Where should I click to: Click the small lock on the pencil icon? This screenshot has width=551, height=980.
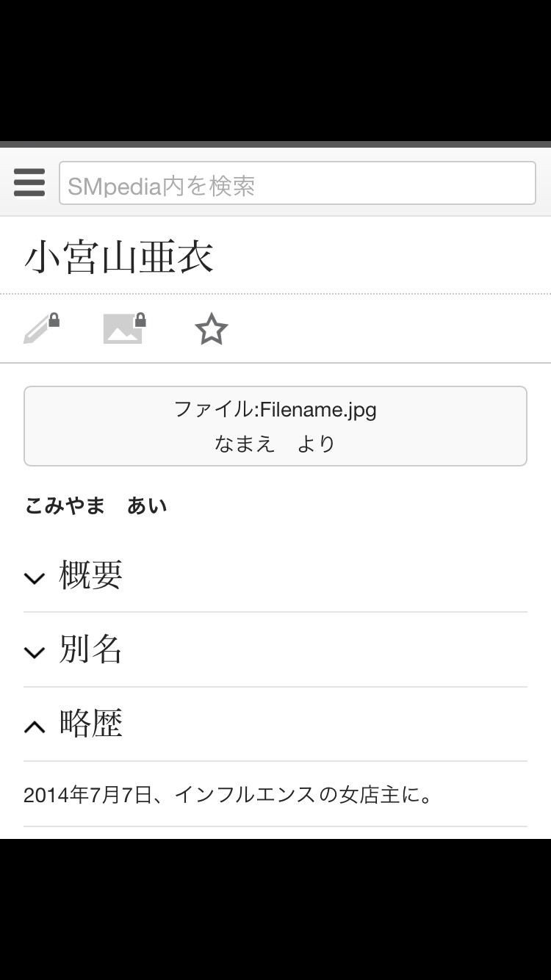coord(54,320)
